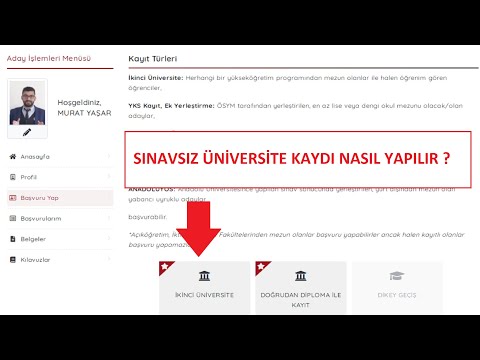
Task: Click star badge on İkinci Üniversite card
Action: (x=165, y=266)
